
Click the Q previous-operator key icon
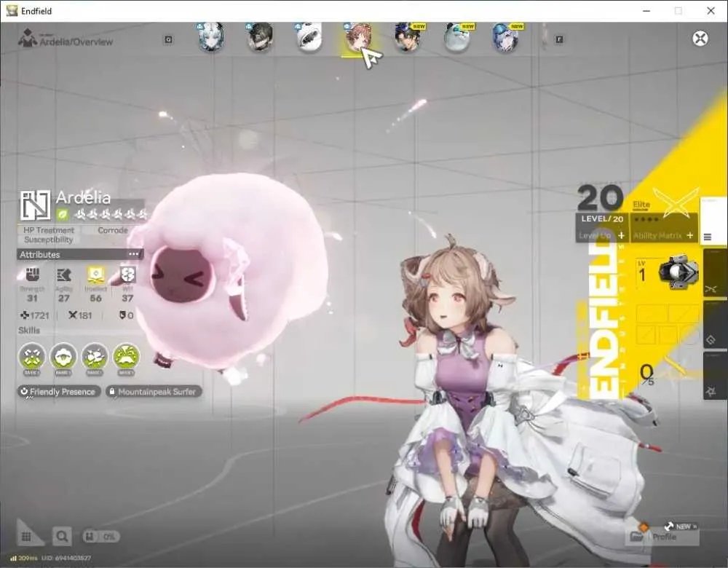click(x=168, y=39)
